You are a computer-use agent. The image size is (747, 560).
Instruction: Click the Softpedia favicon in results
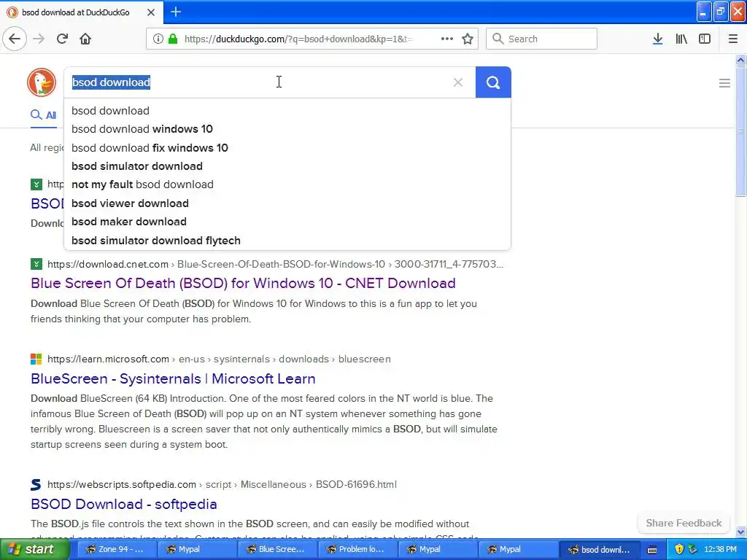point(36,484)
